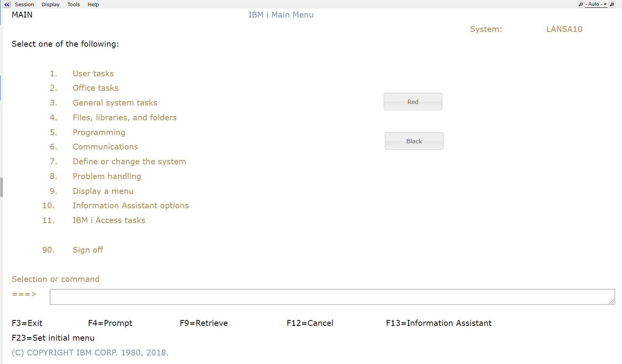Choose General system tasks option

coord(115,103)
